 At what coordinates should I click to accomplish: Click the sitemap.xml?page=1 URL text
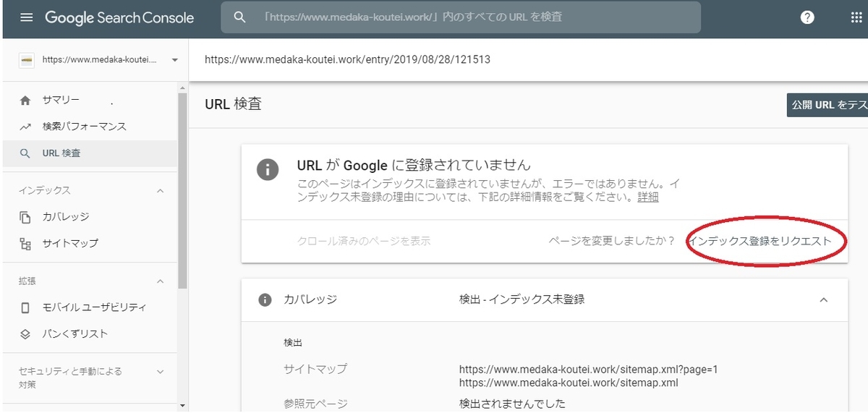tap(589, 369)
